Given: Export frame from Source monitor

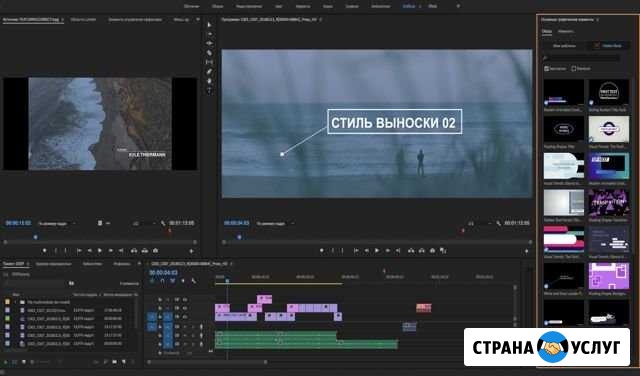Looking at the screenshot, I should click(x=155, y=251).
